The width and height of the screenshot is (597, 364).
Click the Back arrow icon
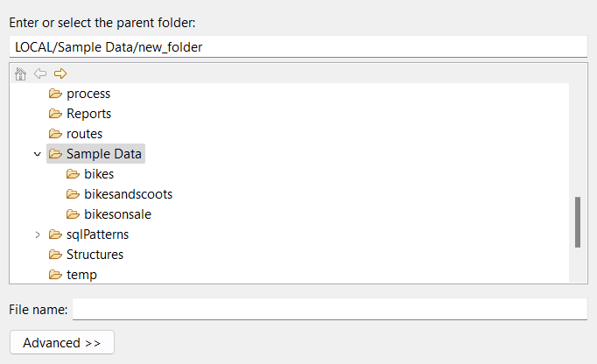pyautogui.click(x=40, y=73)
